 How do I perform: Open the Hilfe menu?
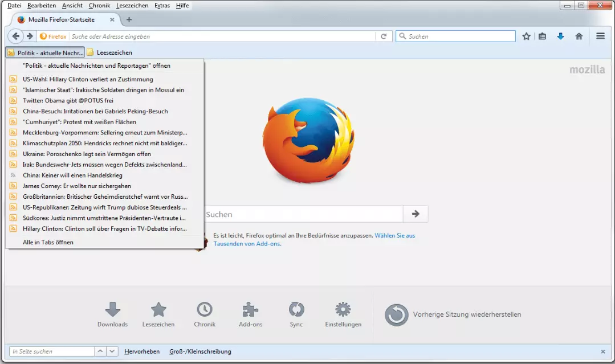[x=182, y=6]
